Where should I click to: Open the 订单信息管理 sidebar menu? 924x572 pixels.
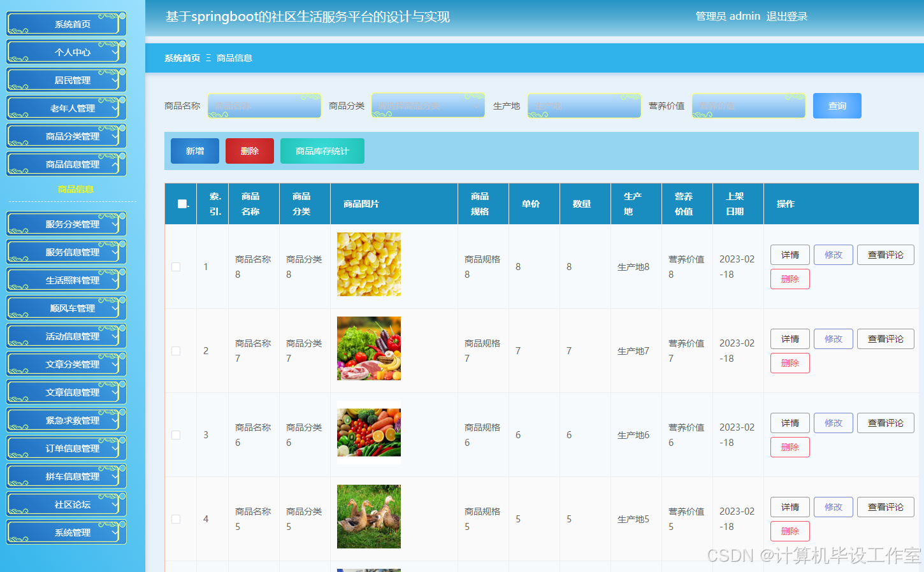[66, 448]
